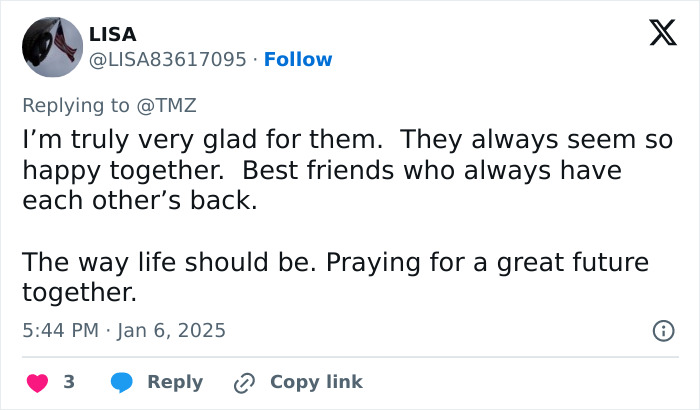The height and width of the screenshot is (410, 700).
Task: Click the blue reply speech bubble icon
Action: [x=121, y=382]
